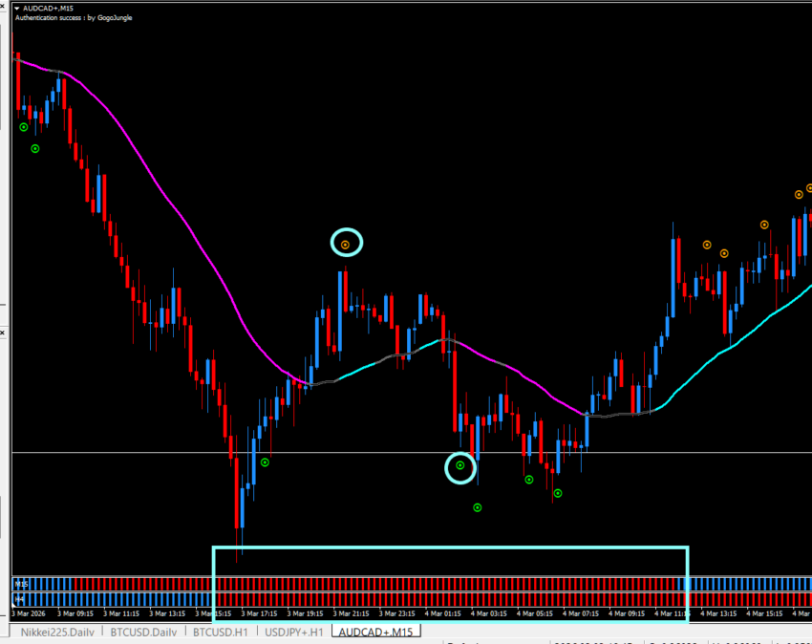Screen dimensions: 812x644
Task: Click the "3 Mar 17:15" time axis label
Action: click(259, 613)
